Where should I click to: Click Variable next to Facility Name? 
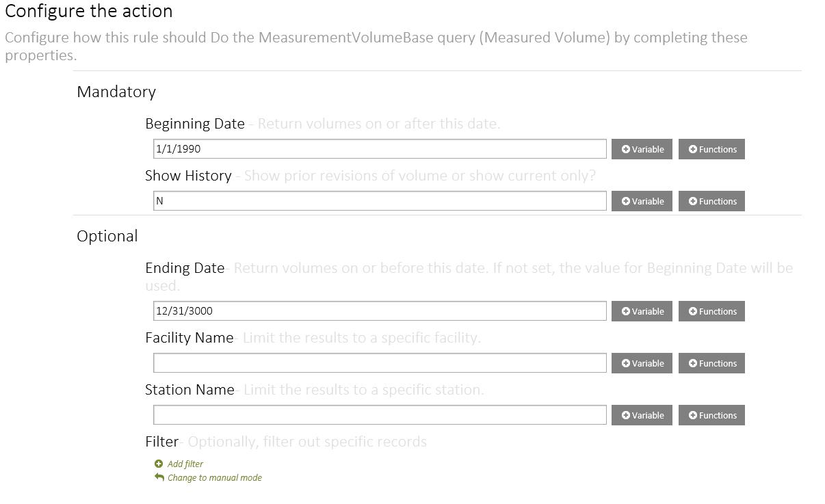pyautogui.click(x=642, y=363)
